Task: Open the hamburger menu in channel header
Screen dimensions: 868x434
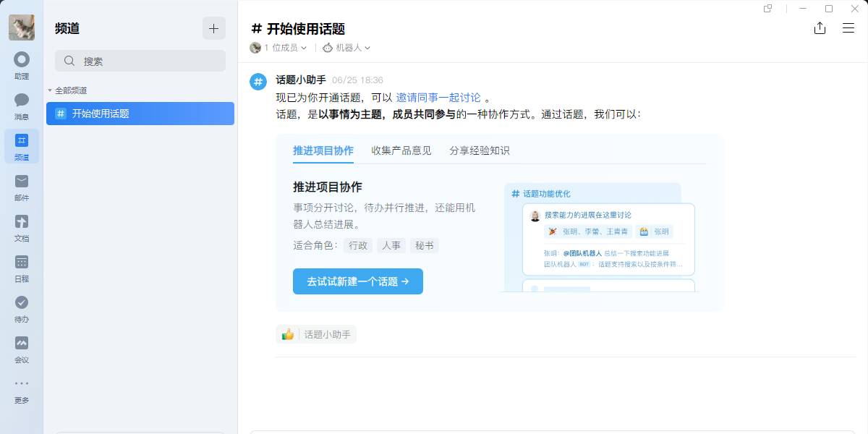Action: point(848,28)
